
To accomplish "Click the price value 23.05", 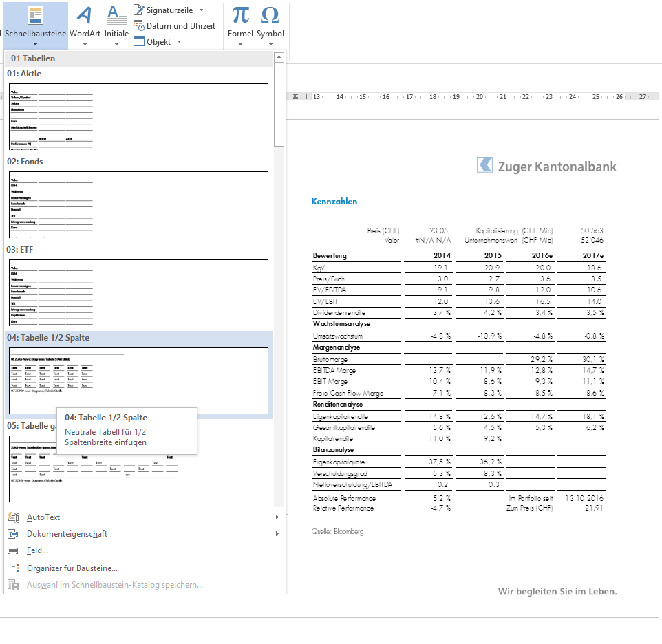I will [x=438, y=231].
